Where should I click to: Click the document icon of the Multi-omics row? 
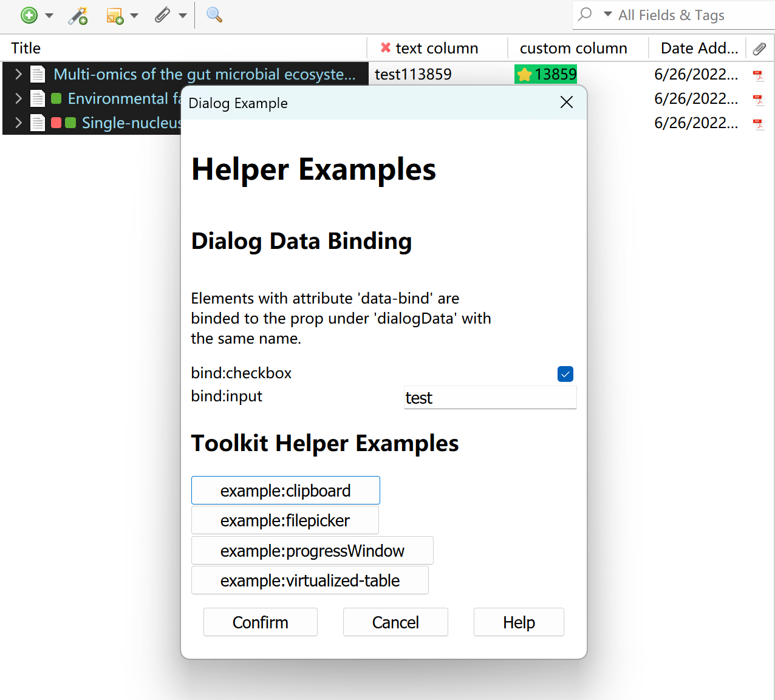pyautogui.click(x=38, y=74)
